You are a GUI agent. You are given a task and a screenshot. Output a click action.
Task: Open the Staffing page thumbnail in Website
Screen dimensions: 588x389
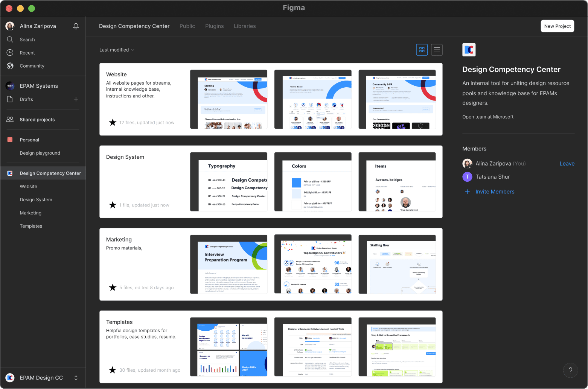[x=228, y=99]
